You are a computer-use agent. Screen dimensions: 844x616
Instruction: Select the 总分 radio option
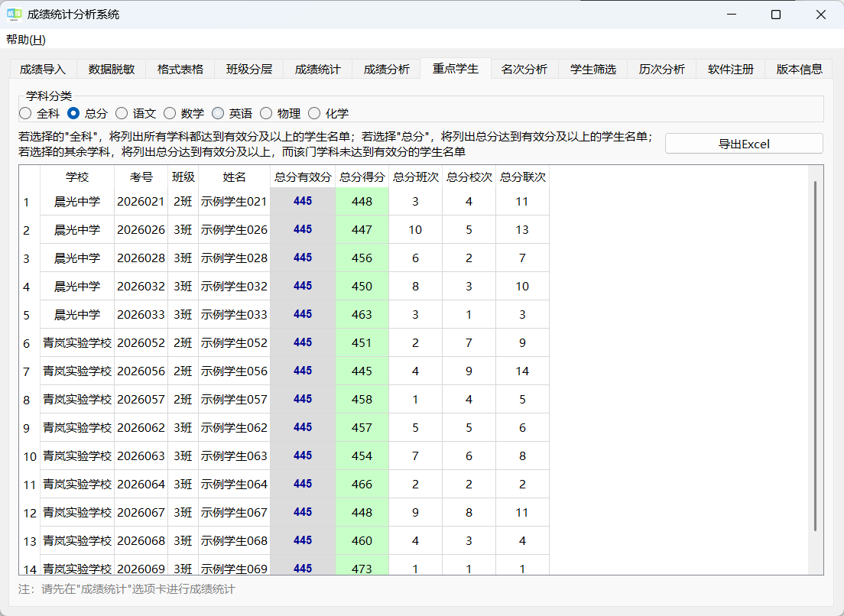[87, 114]
